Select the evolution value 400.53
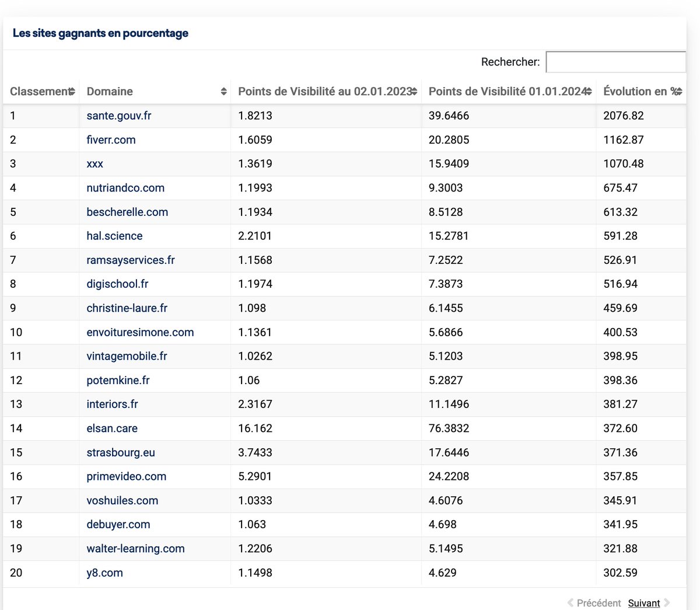This screenshot has width=700, height=610. tap(620, 332)
